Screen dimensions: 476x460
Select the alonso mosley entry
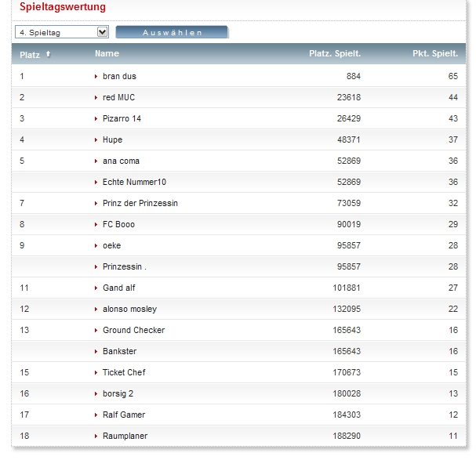coord(129,310)
